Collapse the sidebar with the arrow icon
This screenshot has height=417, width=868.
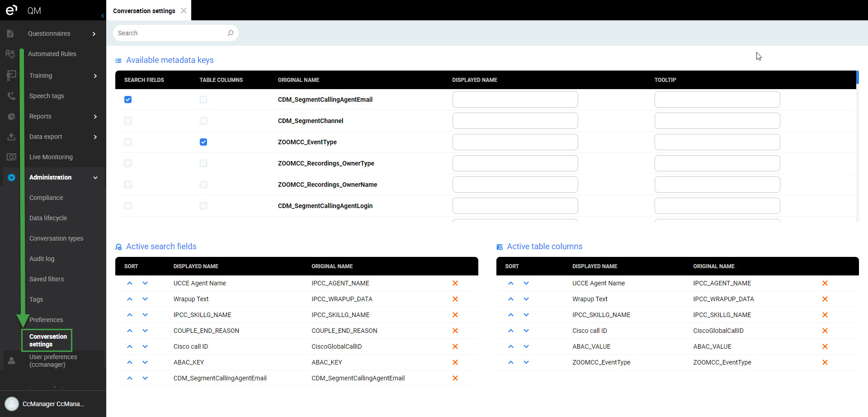point(103,16)
